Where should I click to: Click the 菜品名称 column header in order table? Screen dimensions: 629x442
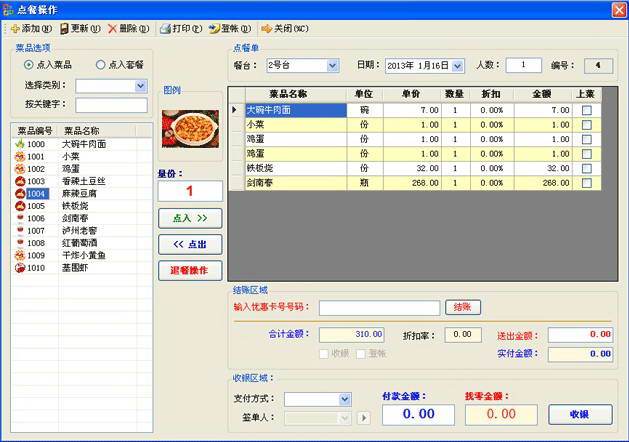(296, 94)
